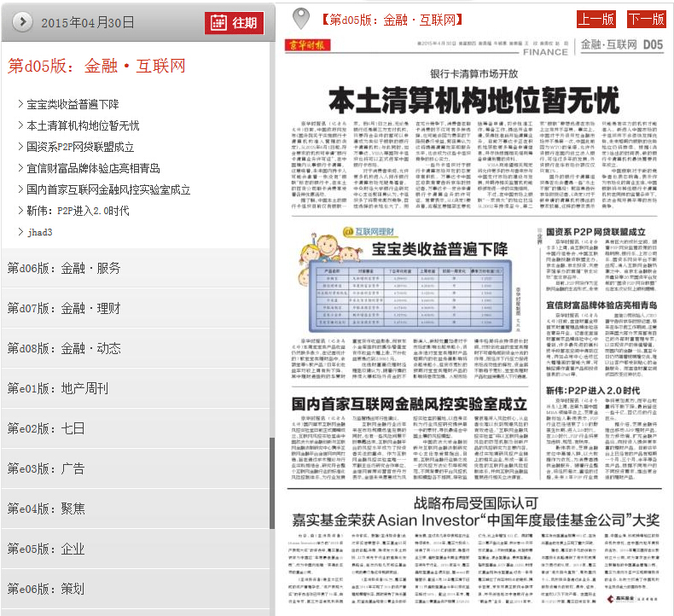Click the 战略布局受国际认可 subheading
This screenshot has width=674, height=616.
click(x=475, y=503)
